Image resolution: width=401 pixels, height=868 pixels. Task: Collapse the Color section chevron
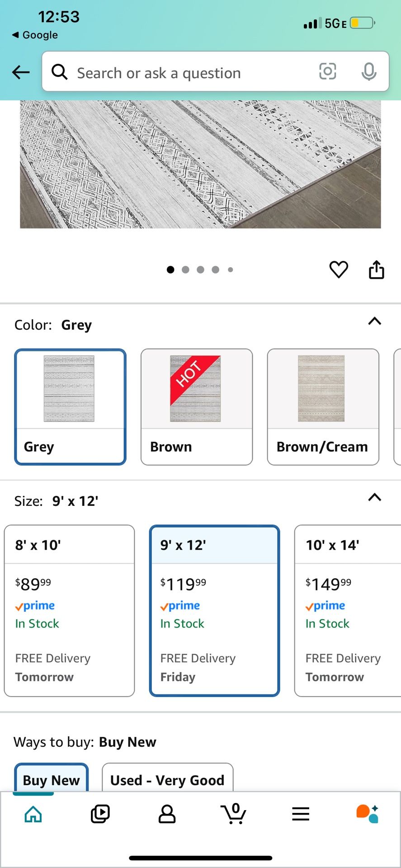pyautogui.click(x=375, y=321)
